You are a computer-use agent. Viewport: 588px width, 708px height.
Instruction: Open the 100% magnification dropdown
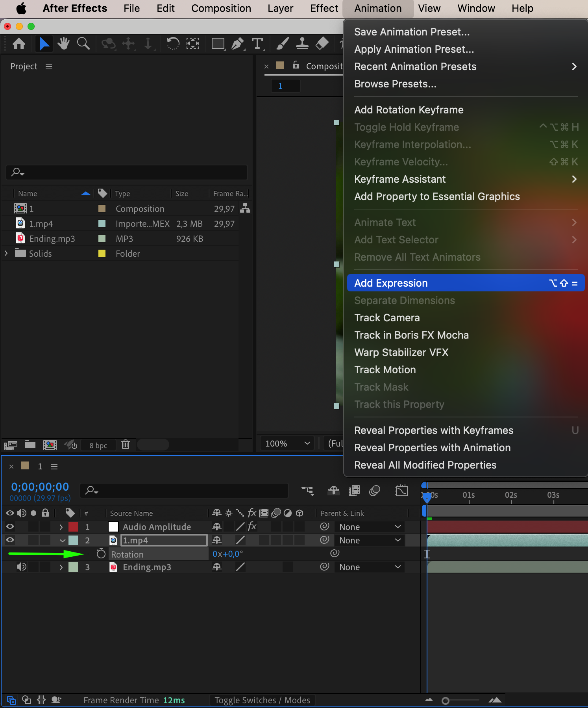coord(287,444)
